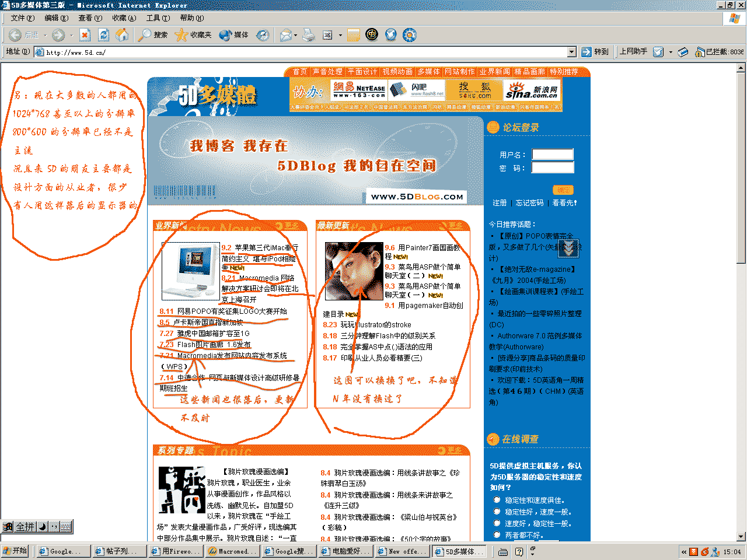Click the eraser icon in 上网助手 bar

[x=683, y=52]
